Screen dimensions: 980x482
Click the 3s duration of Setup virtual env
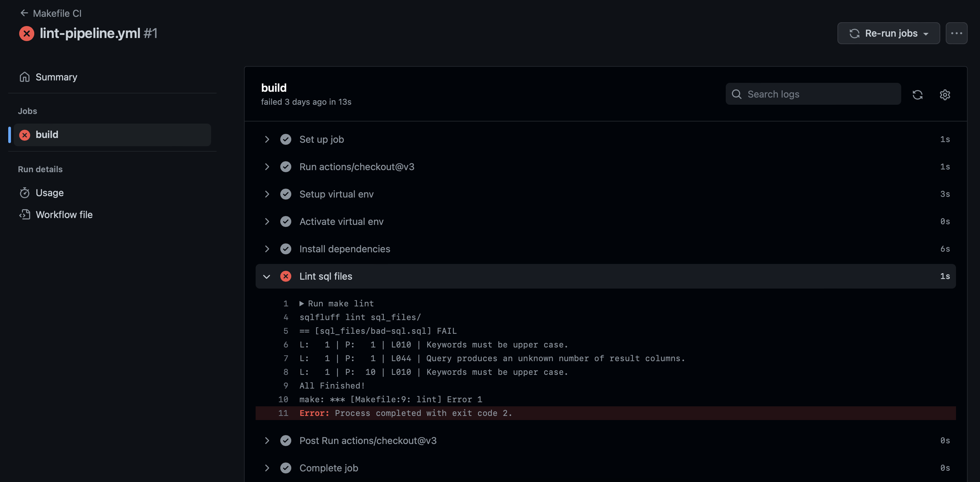tap(945, 194)
